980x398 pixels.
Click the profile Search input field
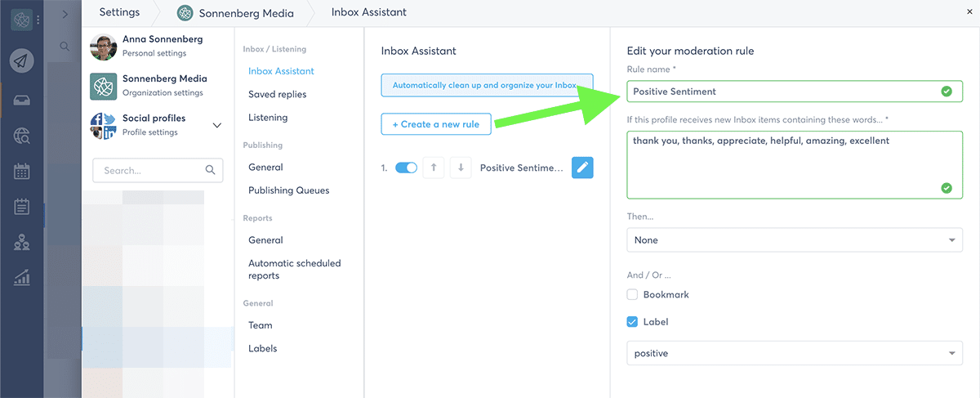158,170
